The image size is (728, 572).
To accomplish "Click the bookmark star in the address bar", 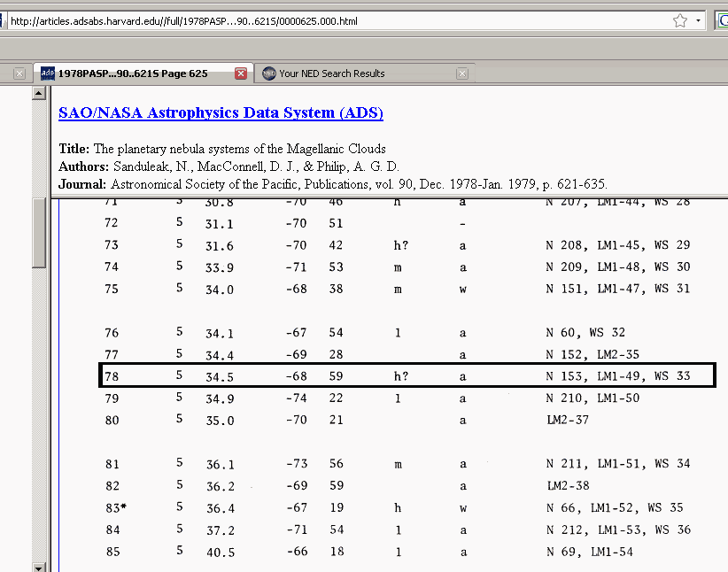I will tap(679, 20).
